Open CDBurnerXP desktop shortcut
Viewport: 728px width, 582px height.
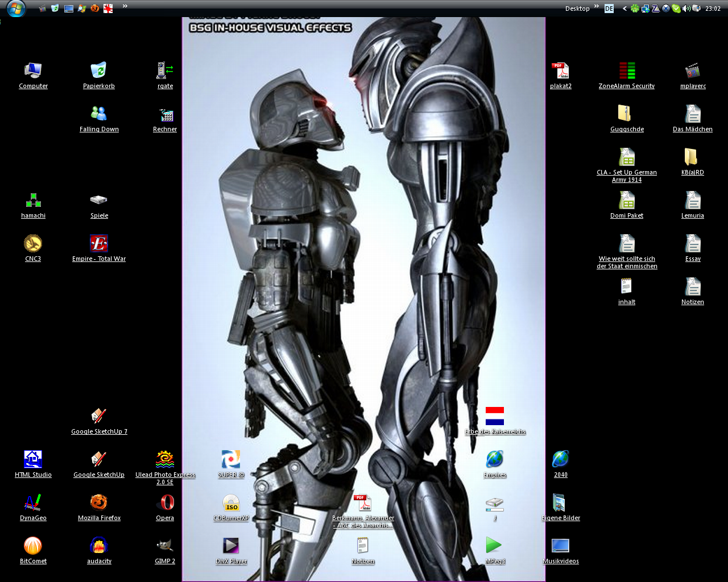click(231, 503)
